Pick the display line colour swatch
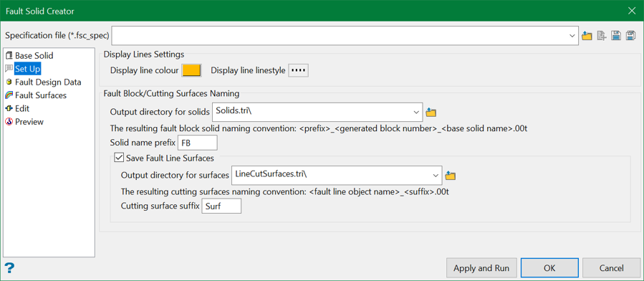644x281 pixels. tap(191, 70)
